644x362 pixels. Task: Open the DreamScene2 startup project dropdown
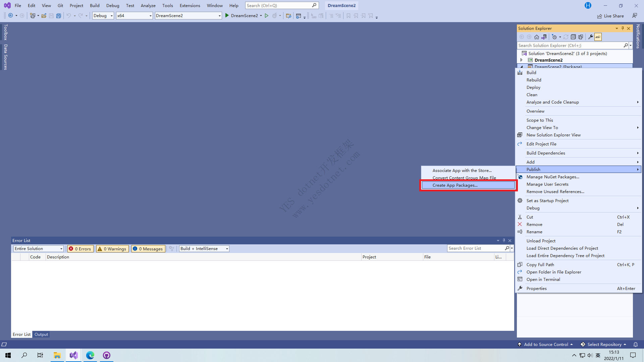click(188, 16)
